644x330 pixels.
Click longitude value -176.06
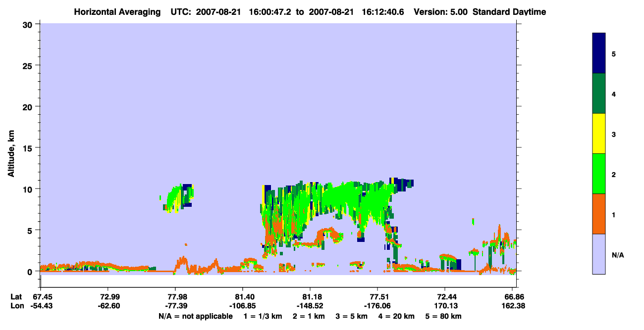pos(377,306)
